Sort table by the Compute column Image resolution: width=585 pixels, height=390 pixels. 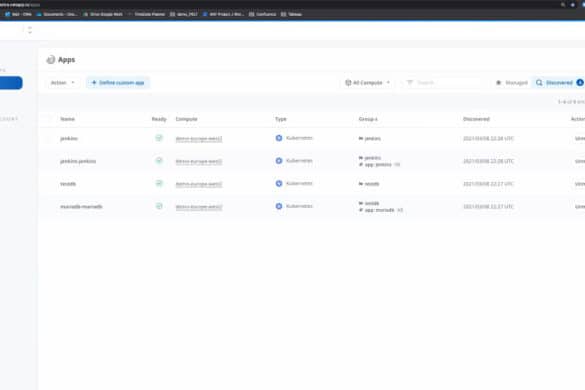pos(187,119)
